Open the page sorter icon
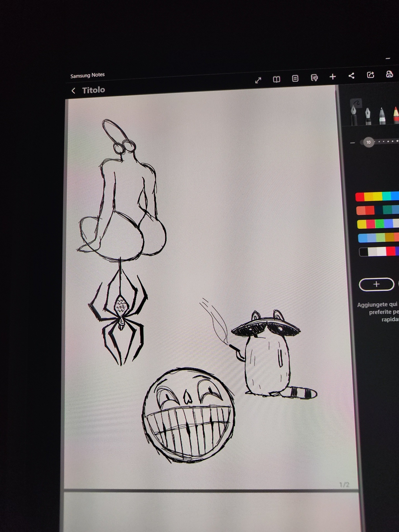 (314, 78)
